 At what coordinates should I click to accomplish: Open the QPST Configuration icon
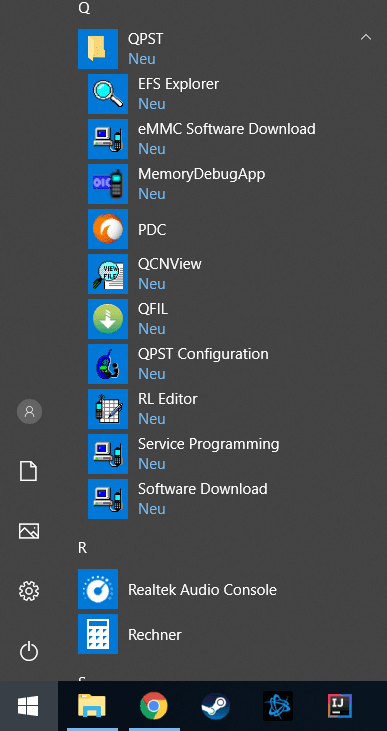108,364
